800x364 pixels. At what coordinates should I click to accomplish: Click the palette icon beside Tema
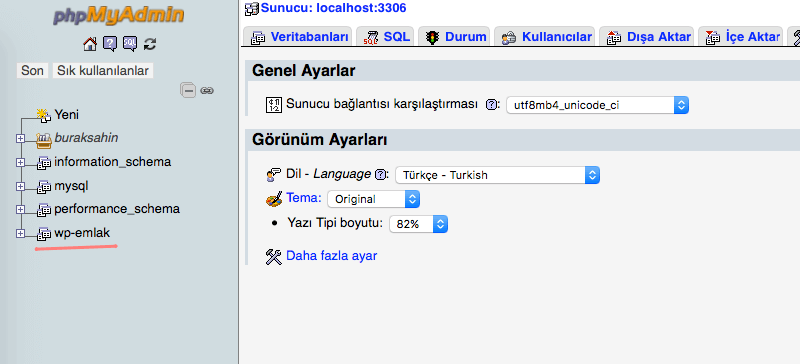click(x=274, y=199)
